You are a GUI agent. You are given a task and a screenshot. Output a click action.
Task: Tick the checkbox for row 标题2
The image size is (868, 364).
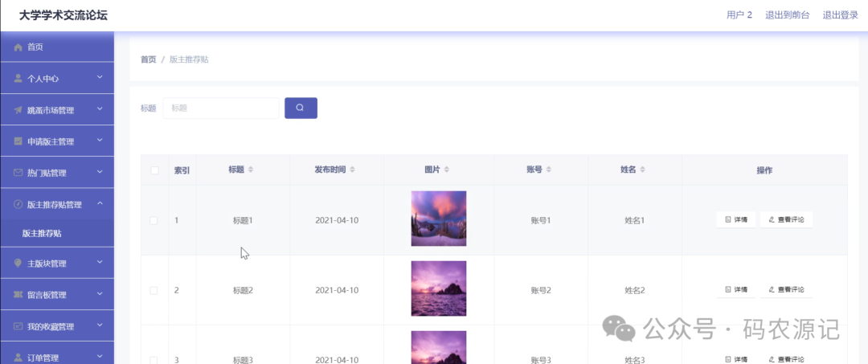click(154, 290)
